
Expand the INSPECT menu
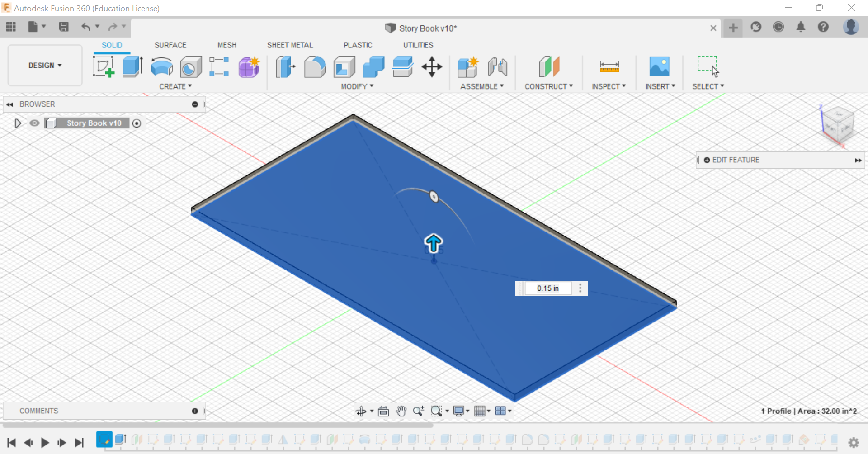click(x=609, y=86)
